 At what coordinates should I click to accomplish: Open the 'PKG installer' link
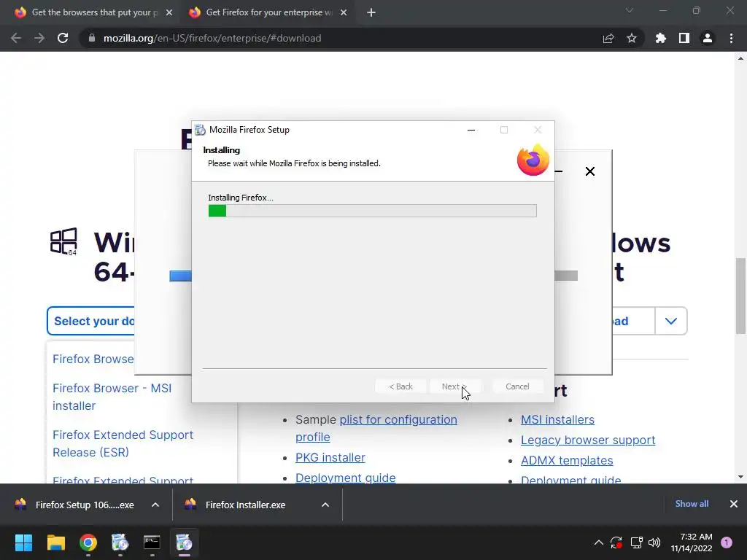pos(330,458)
